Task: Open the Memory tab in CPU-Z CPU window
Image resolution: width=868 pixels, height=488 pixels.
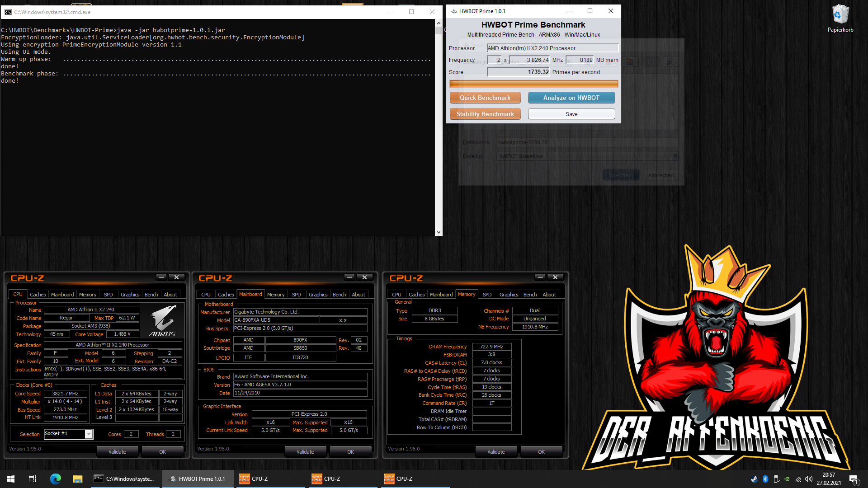Action: point(88,295)
